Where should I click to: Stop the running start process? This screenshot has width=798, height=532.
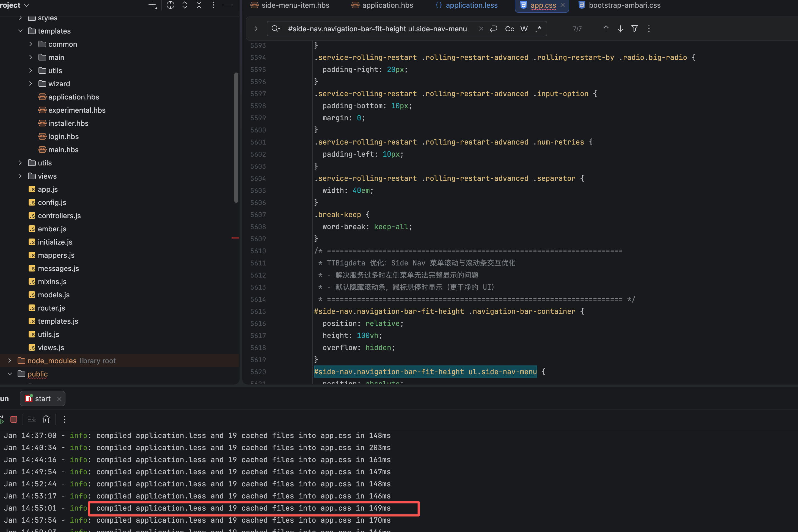pyautogui.click(x=13, y=419)
